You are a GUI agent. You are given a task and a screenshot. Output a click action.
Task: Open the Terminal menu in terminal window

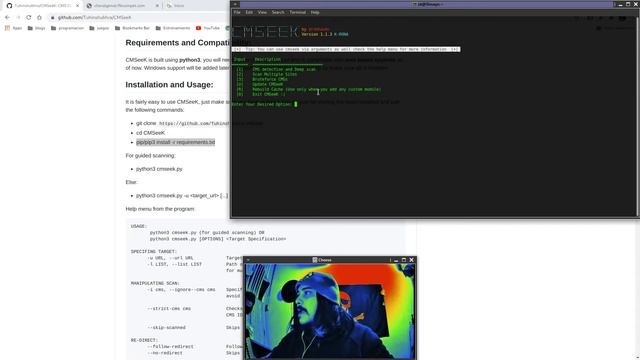coord(298,13)
